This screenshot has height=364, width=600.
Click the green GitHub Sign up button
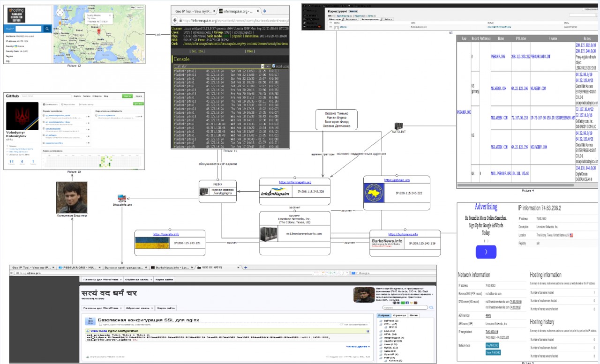tap(127, 96)
